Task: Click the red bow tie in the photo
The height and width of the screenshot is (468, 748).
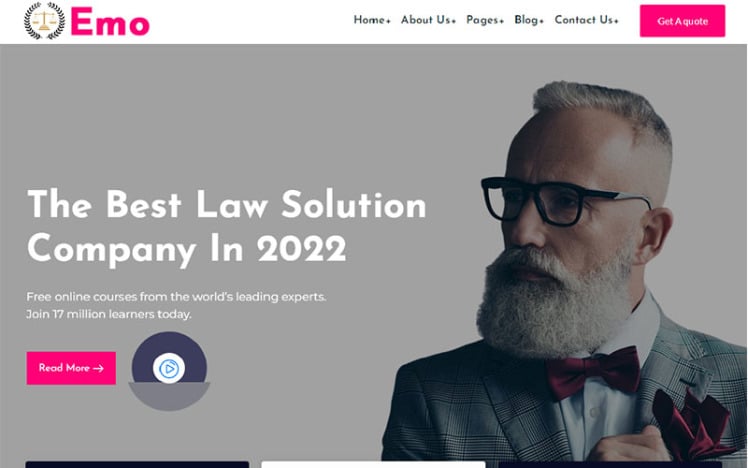Action: coord(593,372)
